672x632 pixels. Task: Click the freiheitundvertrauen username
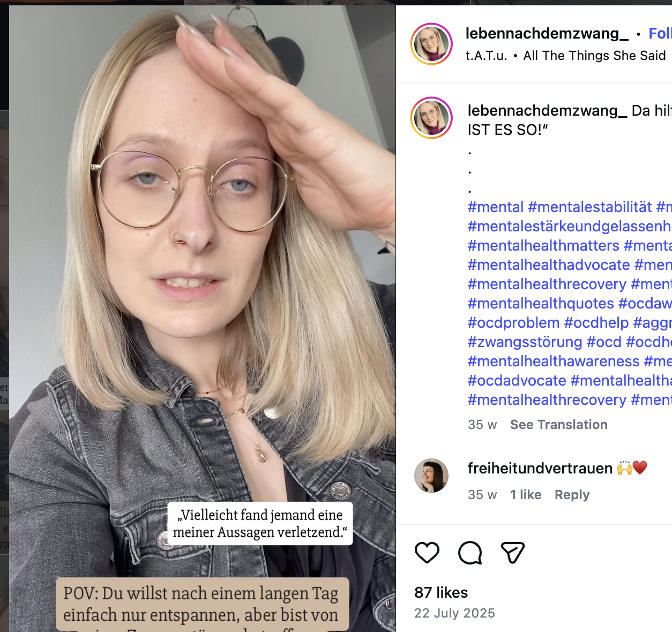pos(540,468)
